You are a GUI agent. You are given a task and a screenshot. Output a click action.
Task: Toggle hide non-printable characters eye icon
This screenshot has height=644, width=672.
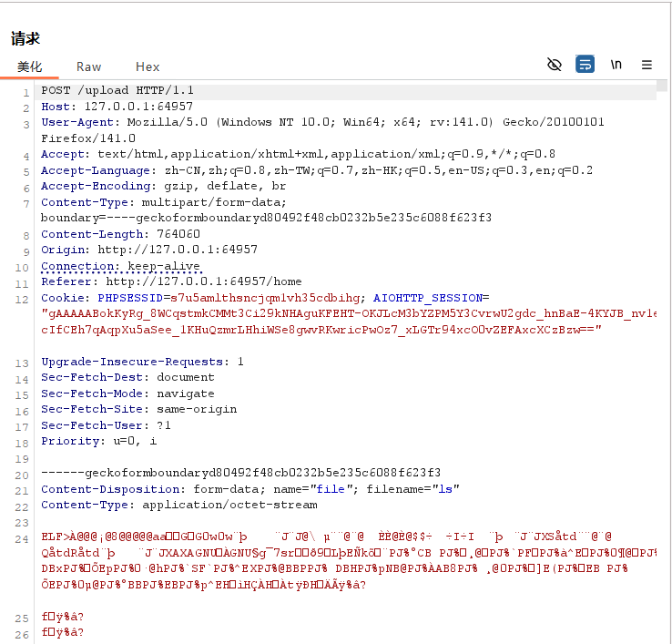555,65
